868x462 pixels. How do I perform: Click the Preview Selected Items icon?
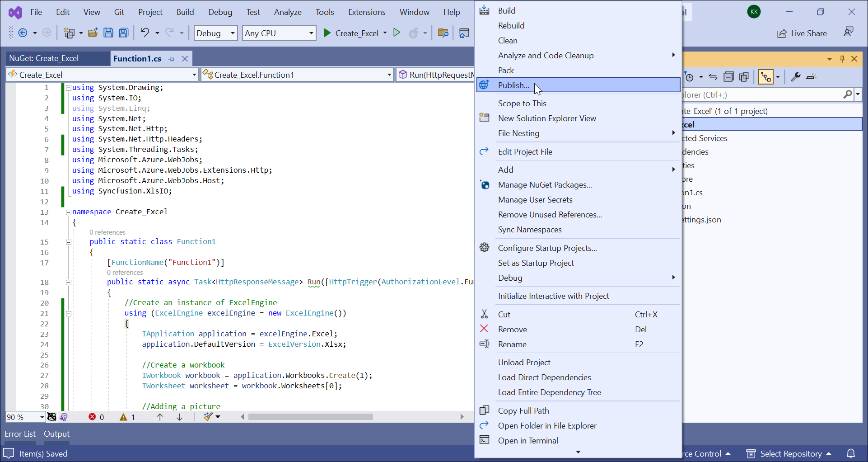click(x=812, y=77)
